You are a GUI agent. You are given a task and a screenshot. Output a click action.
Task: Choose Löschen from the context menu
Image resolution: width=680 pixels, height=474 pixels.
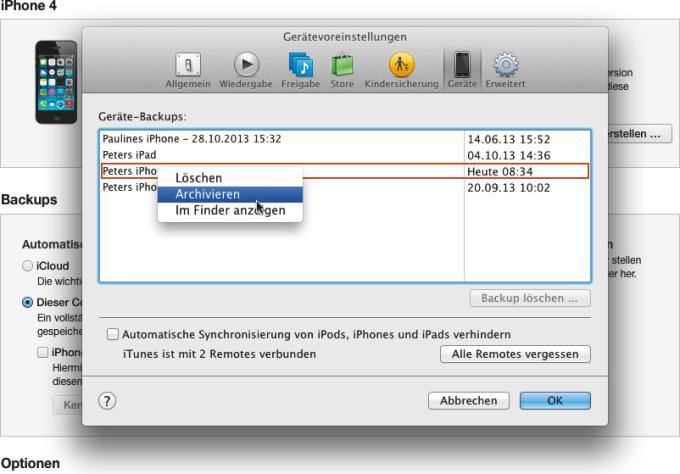click(x=230, y=178)
